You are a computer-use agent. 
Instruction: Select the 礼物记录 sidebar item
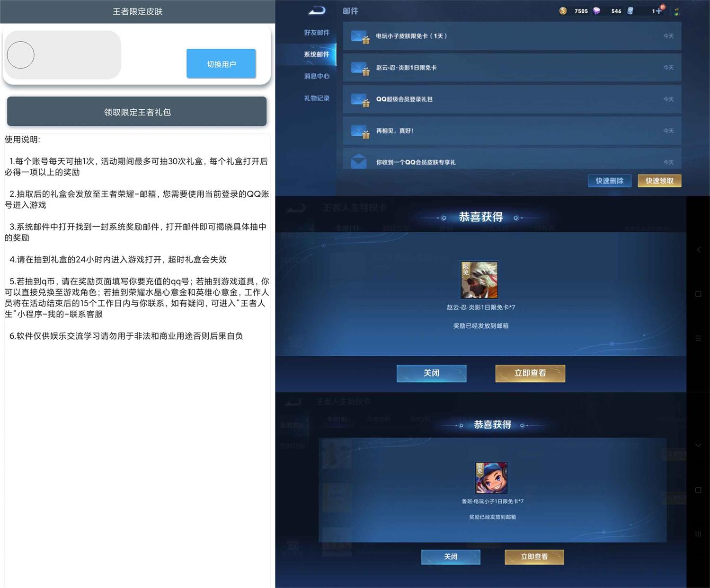[316, 98]
